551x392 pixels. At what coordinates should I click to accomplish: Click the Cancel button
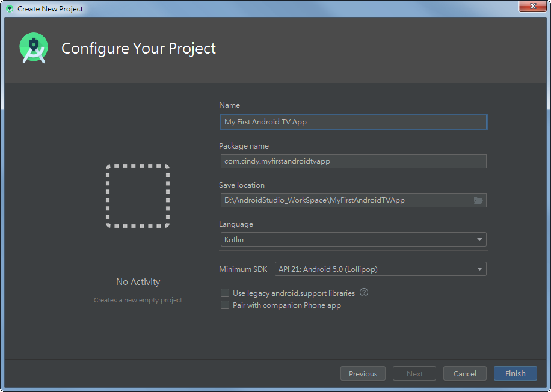click(x=464, y=373)
